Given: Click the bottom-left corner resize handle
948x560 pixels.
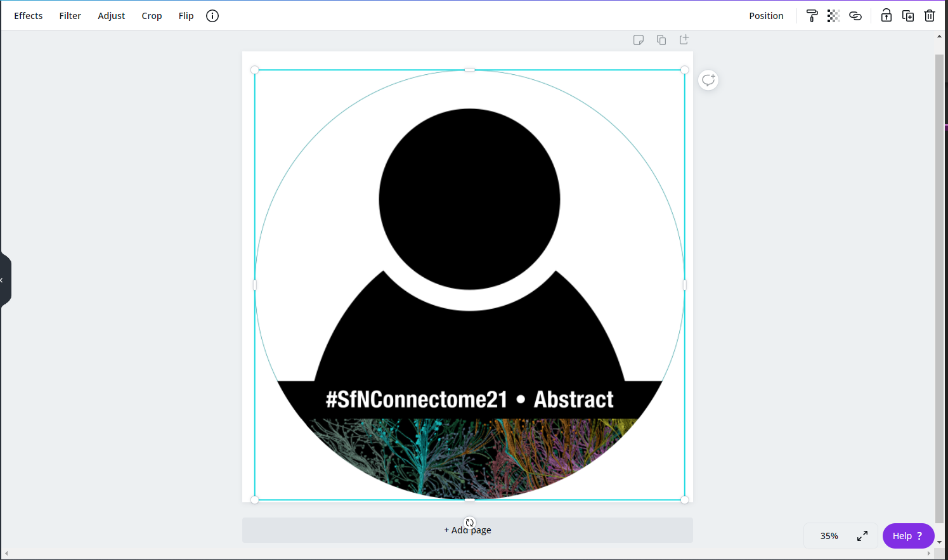Looking at the screenshot, I should (255, 500).
